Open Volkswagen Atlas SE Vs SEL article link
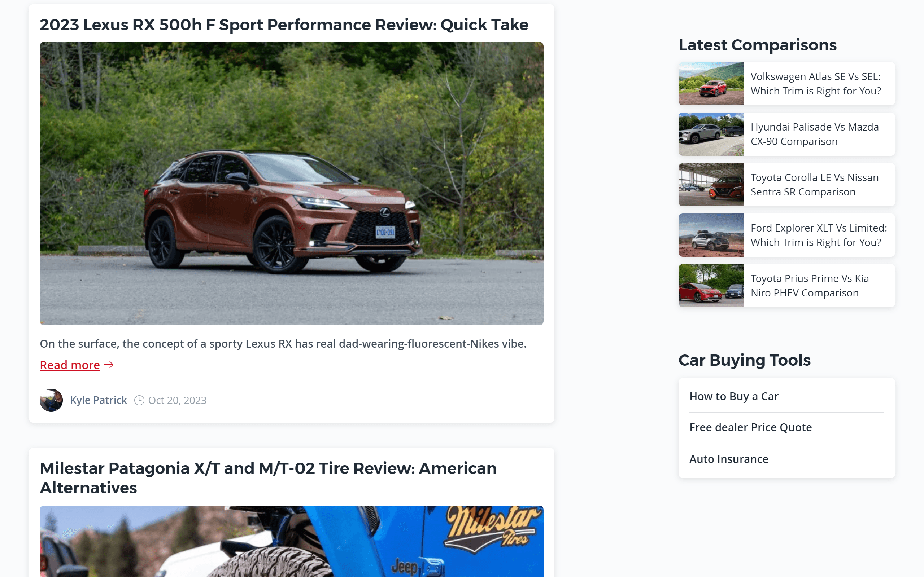Image resolution: width=924 pixels, height=577 pixels. [816, 84]
